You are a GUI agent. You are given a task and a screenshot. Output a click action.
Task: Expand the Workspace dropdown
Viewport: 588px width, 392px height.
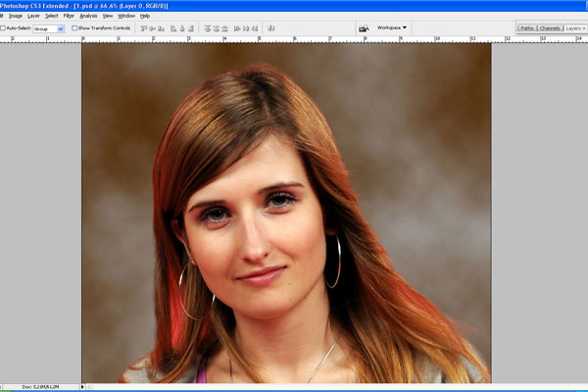393,27
